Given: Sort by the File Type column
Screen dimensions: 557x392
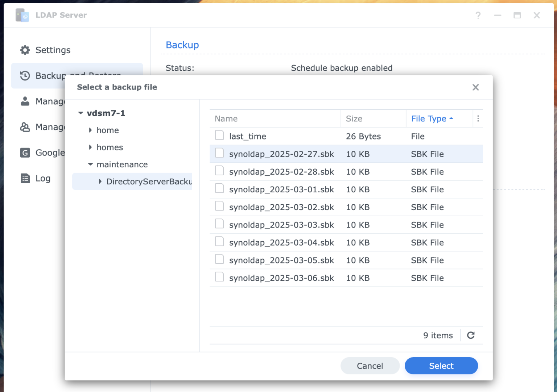Looking at the screenshot, I should 429,118.
